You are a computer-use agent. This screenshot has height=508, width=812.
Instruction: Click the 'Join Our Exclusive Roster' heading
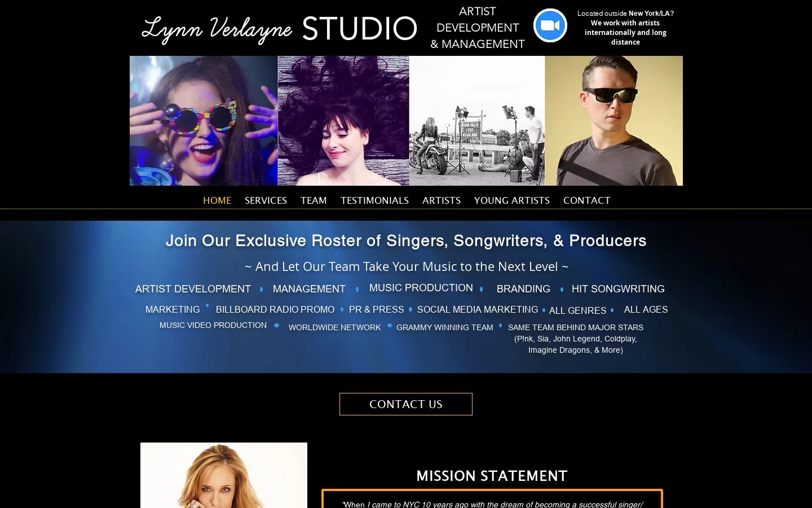pyautogui.click(x=406, y=240)
